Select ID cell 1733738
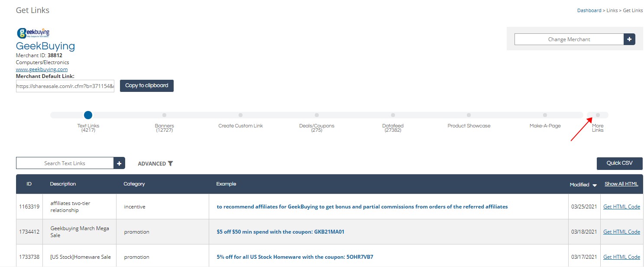644x267 pixels. 29,257
